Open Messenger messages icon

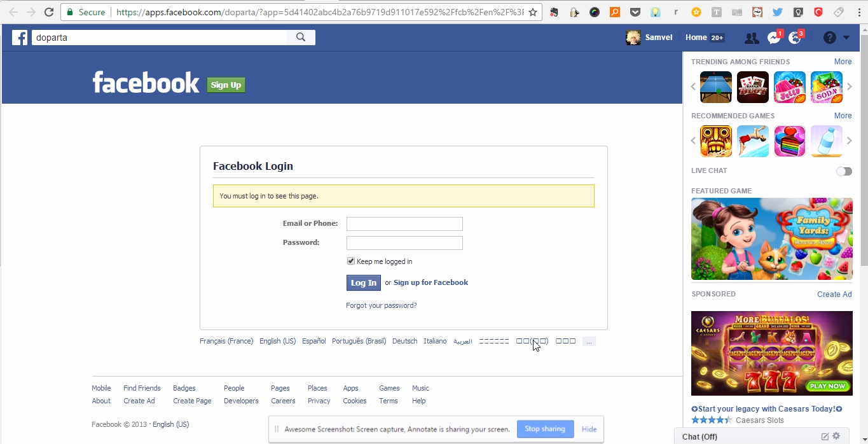[x=774, y=38]
